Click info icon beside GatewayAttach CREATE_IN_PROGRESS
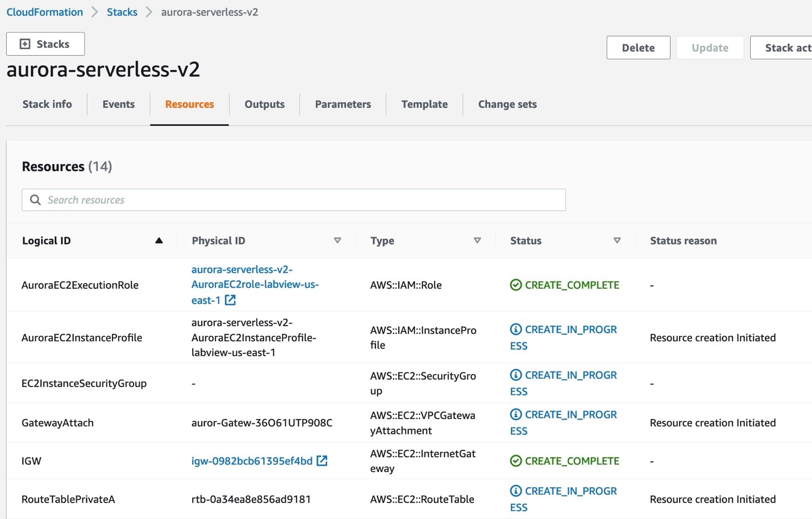812x519 pixels. pyautogui.click(x=516, y=414)
